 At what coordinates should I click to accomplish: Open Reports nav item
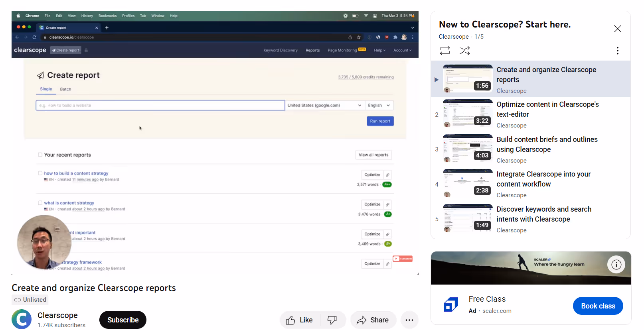click(313, 50)
